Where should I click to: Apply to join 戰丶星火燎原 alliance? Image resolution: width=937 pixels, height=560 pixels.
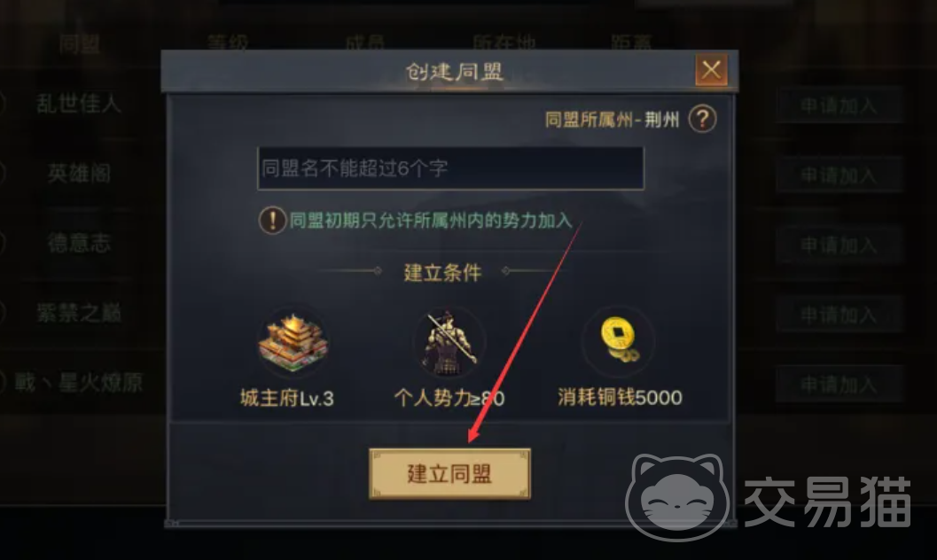(x=839, y=385)
